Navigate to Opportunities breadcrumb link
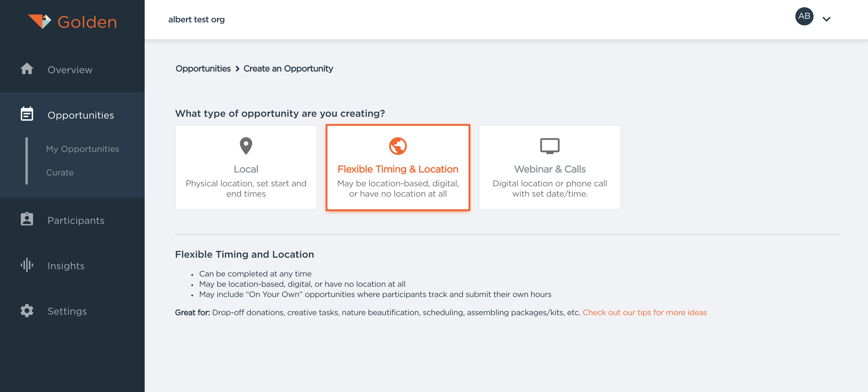The height and width of the screenshot is (392, 868). tap(203, 69)
